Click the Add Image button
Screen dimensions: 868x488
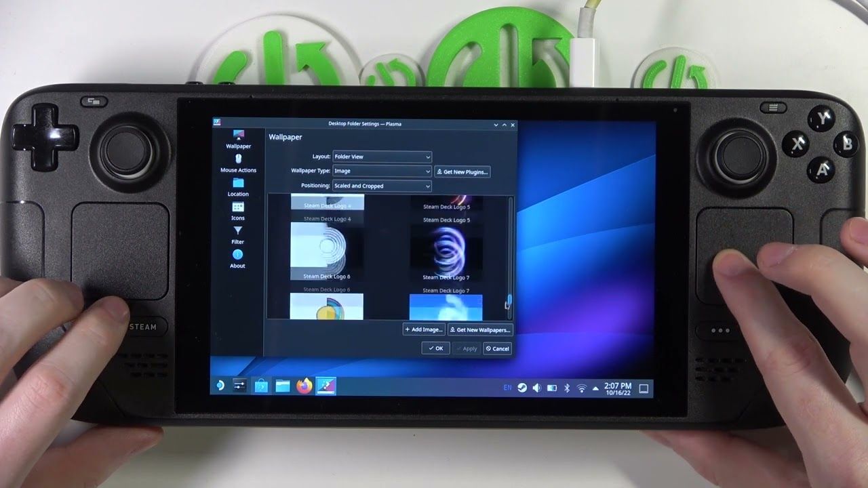(424, 329)
